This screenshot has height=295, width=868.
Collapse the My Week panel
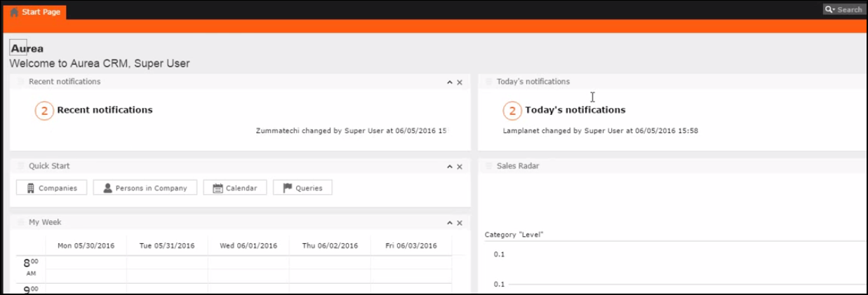coord(450,223)
